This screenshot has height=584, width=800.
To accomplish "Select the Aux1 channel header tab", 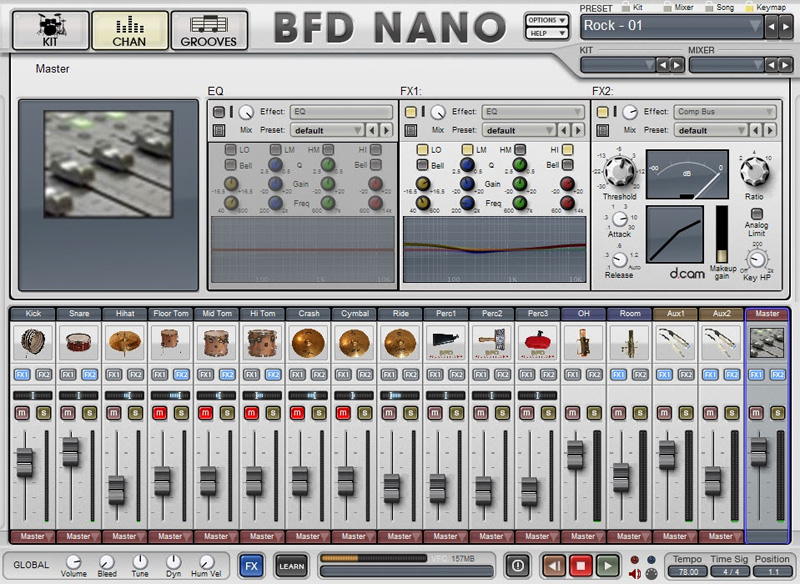I will pyautogui.click(x=676, y=314).
